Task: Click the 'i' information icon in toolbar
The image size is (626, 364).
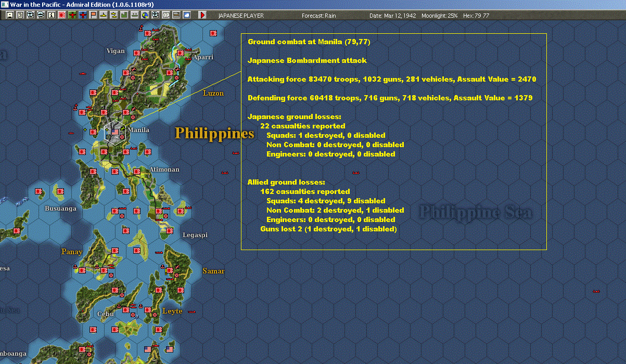Action: (x=51, y=15)
